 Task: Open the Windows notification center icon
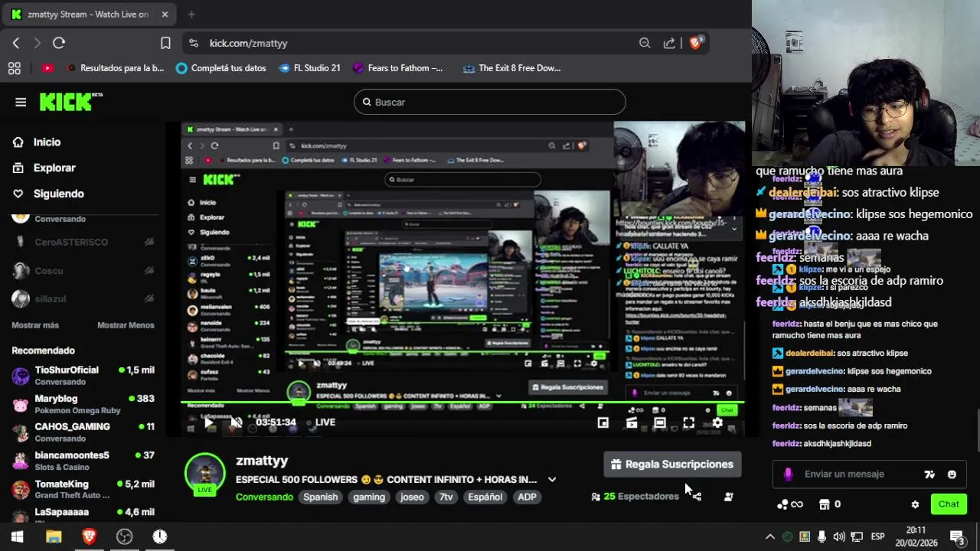tap(957, 536)
